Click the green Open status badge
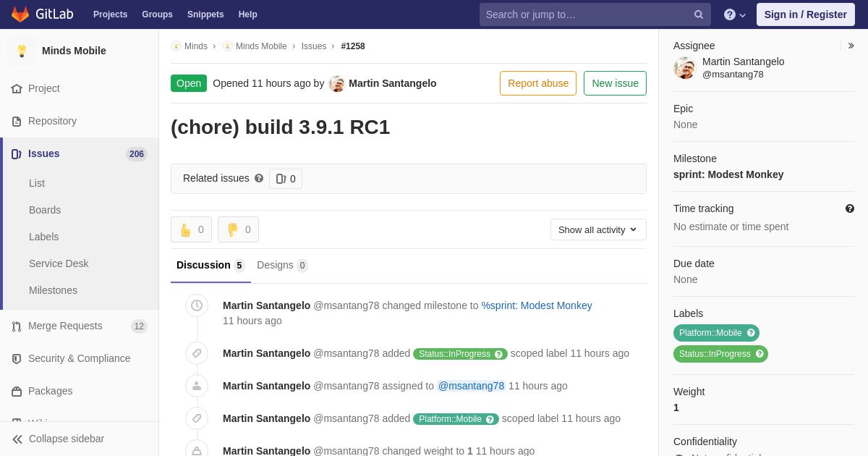Screen dimensions: 868x456 click(189, 83)
